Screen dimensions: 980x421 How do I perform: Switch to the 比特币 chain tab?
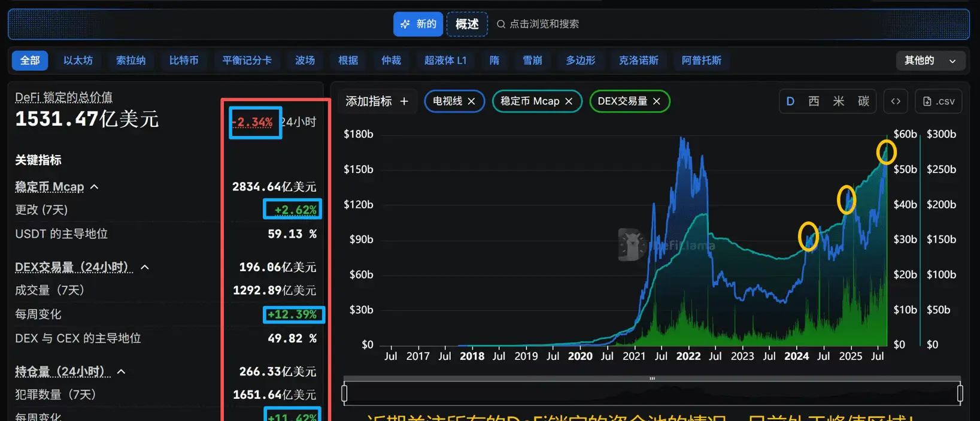[184, 60]
